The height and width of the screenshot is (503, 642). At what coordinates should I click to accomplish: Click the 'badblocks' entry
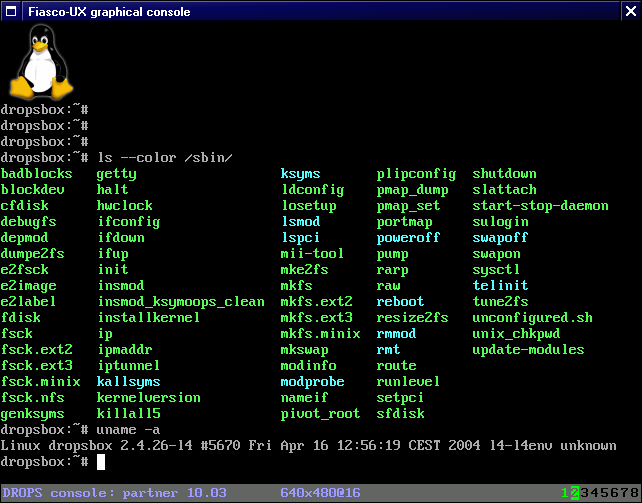[36, 174]
